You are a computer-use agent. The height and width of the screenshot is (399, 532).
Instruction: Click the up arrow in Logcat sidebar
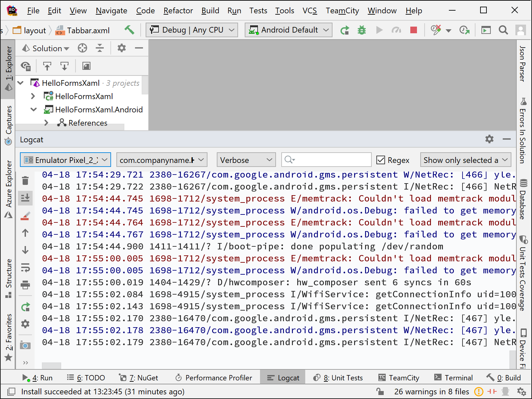[x=25, y=233]
